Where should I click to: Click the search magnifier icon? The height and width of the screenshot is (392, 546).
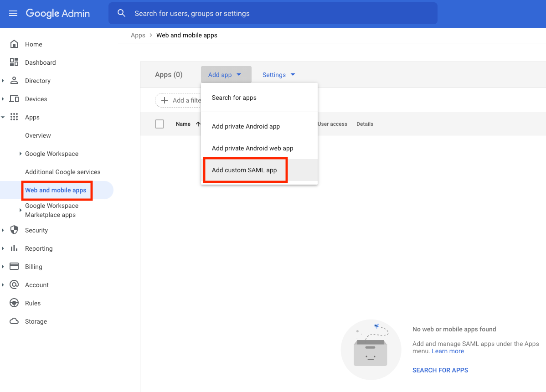(121, 13)
